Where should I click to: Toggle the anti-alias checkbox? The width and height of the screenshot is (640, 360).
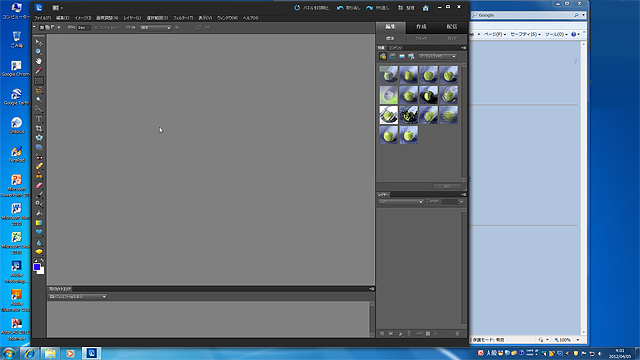click(x=96, y=28)
